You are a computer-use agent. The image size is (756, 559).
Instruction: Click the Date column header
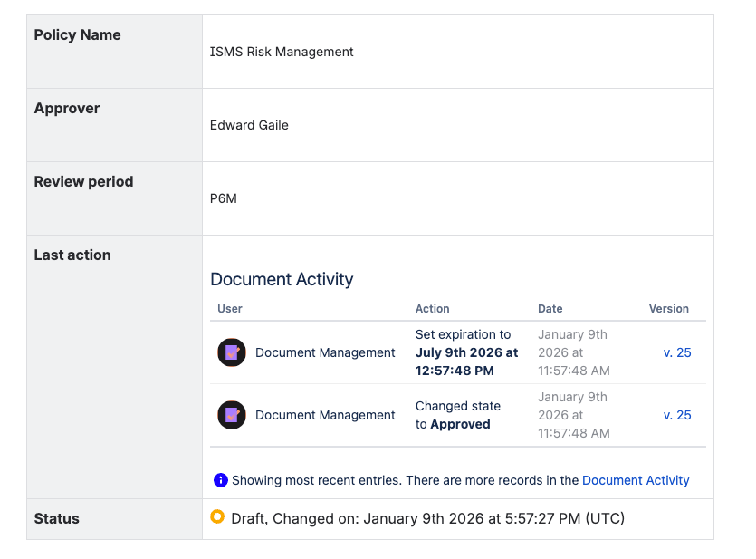point(550,309)
